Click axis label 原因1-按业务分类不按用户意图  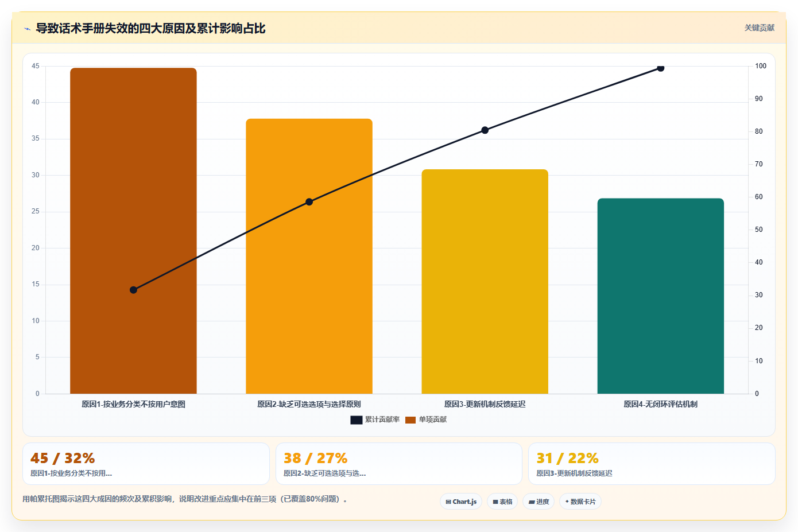[133, 404]
